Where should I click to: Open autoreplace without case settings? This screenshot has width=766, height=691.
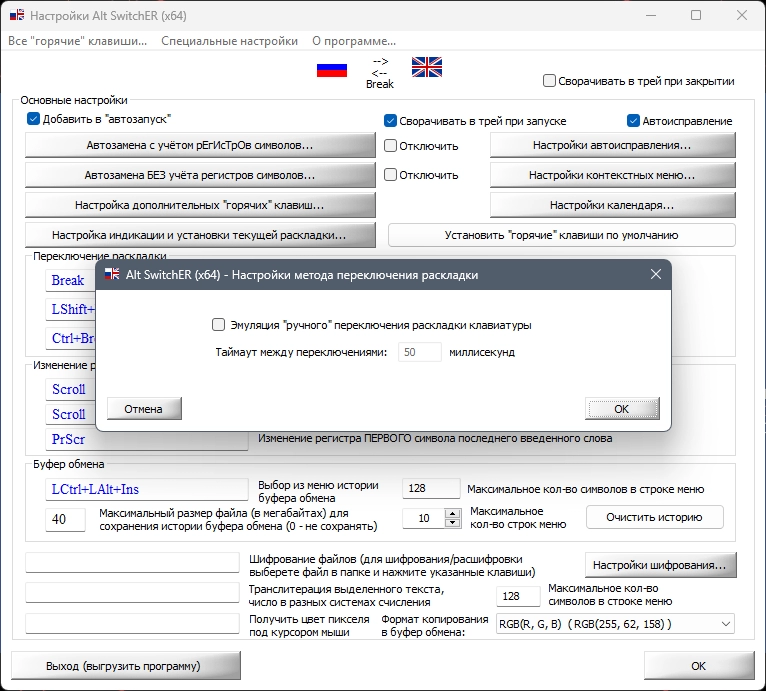point(200,175)
